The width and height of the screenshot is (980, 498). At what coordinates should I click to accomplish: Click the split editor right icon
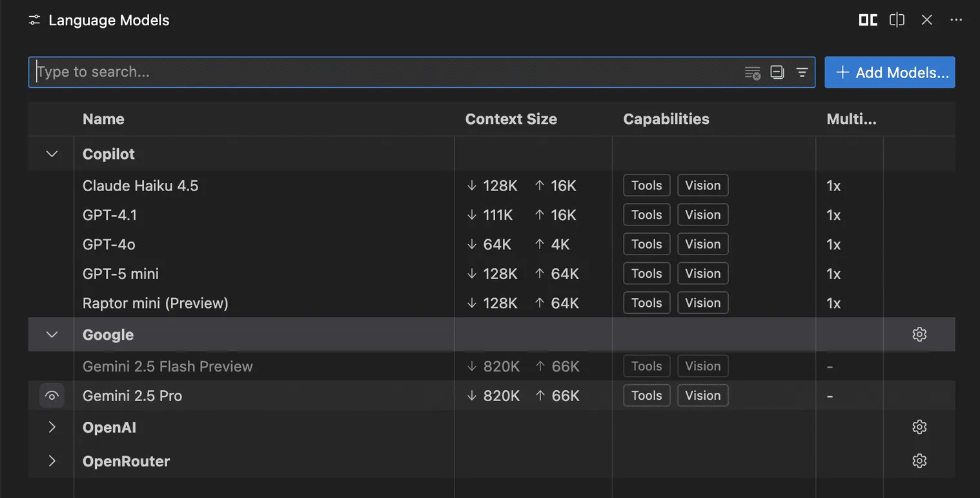tap(897, 20)
